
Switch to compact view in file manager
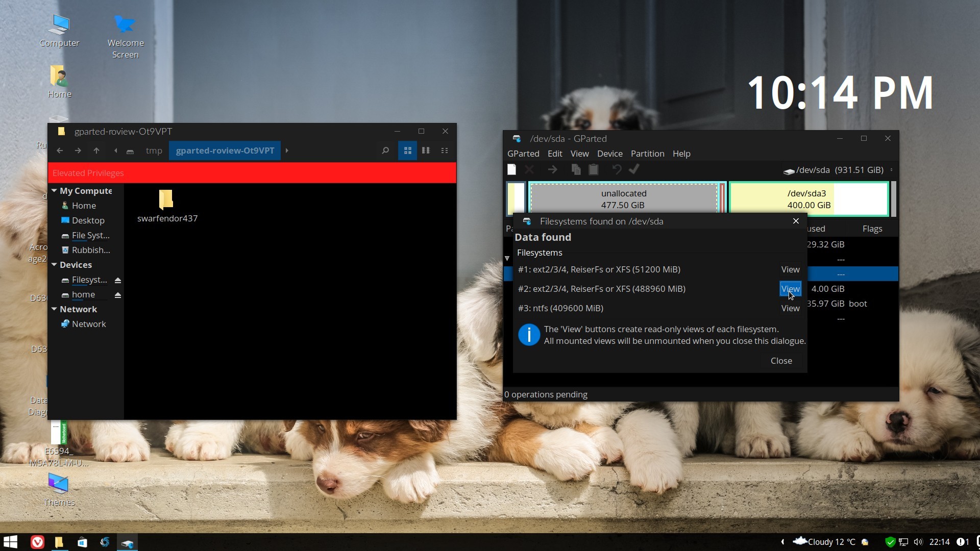point(445,151)
